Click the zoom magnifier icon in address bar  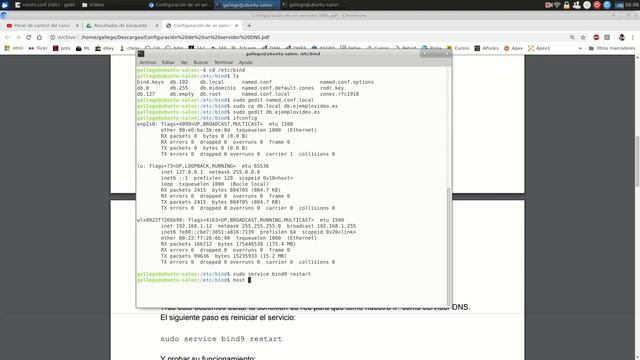click(x=572, y=37)
